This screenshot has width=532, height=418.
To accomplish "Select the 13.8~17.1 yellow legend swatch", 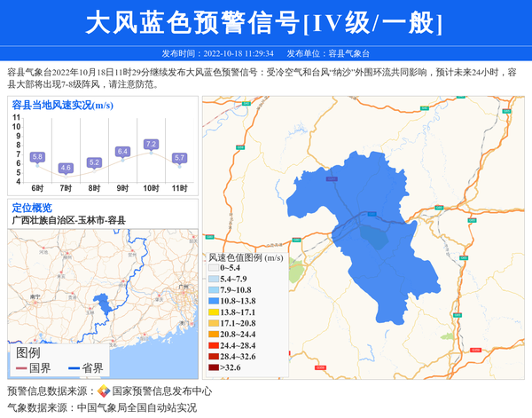I will 214,312.
